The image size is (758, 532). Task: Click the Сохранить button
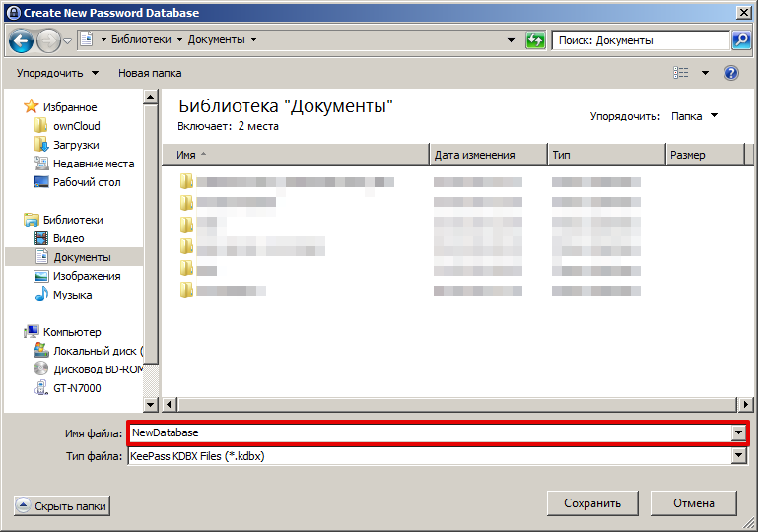[x=592, y=503]
